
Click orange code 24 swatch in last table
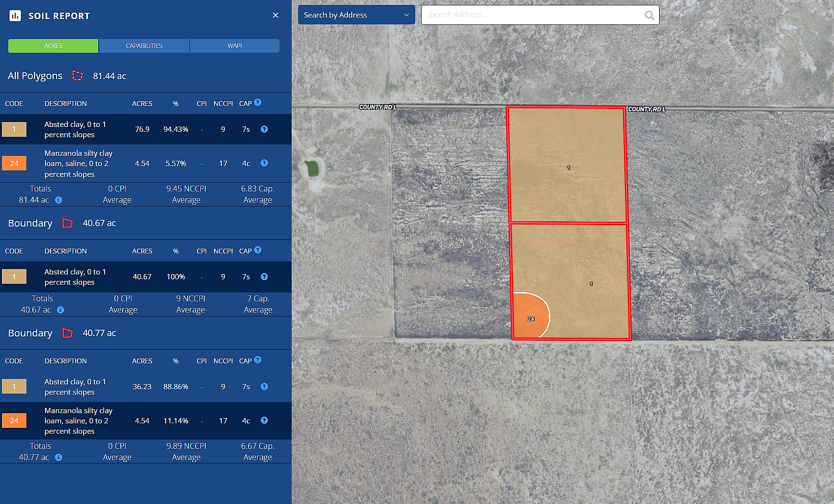(x=14, y=421)
